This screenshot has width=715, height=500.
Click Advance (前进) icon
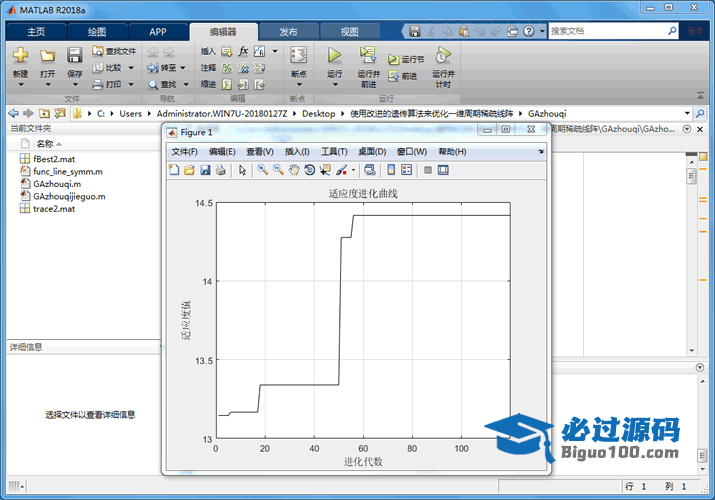pyautogui.click(x=393, y=76)
